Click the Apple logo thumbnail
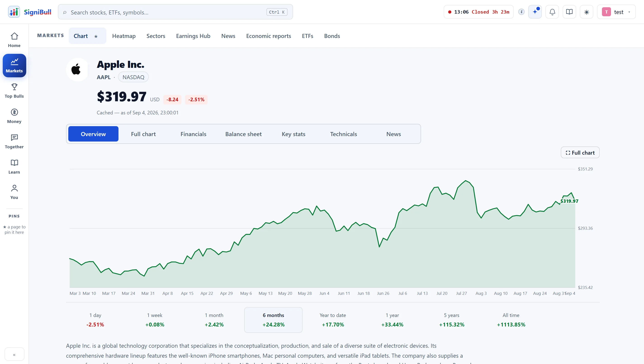 [77, 69]
